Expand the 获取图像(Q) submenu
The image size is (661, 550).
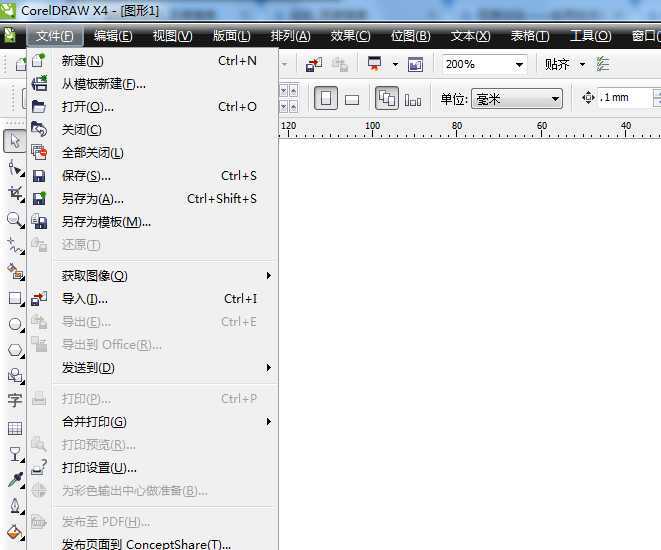pos(165,276)
